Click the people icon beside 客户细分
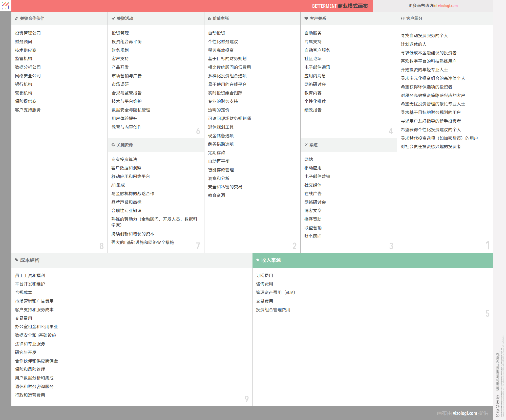Viewport: 506px width, 420px height. click(403, 18)
